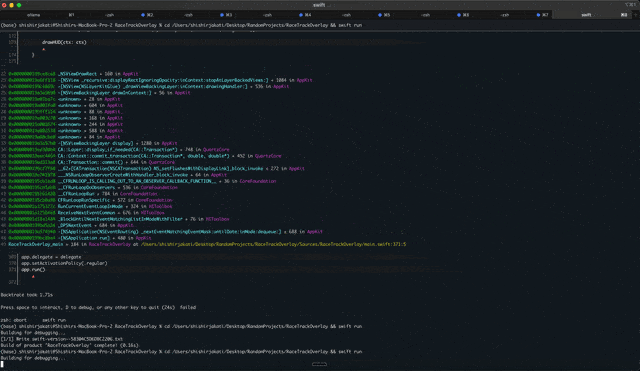Minimize the terminal window with yellow button
Image resolution: width=640 pixels, height=371 pixels.
pyautogui.click(x=11, y=5)
